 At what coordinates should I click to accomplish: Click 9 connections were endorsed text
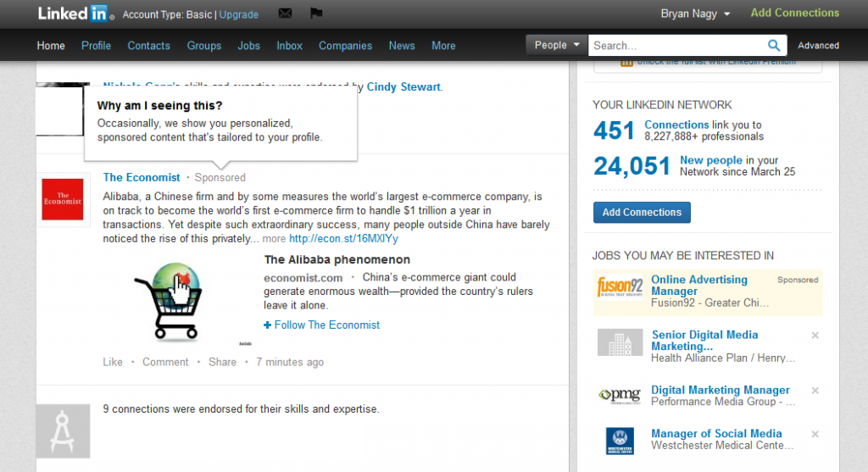pyautogui.click(x=241, y=409)
